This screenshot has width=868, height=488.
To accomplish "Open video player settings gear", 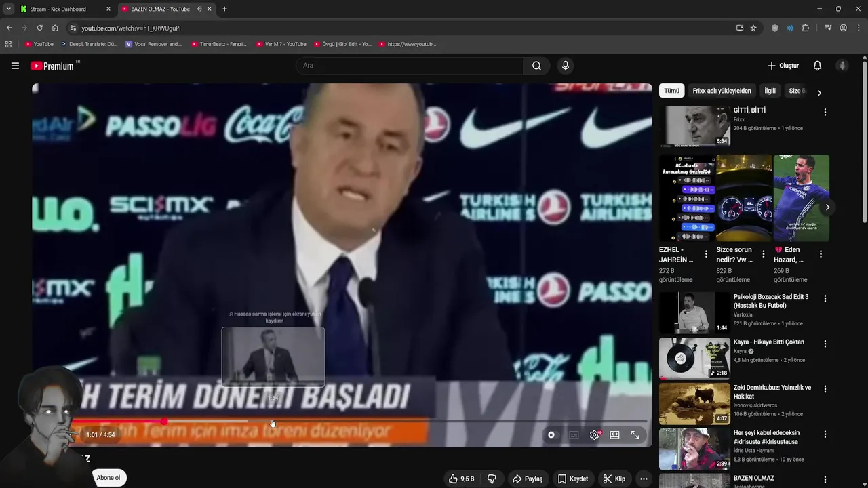I will (594, 435).
